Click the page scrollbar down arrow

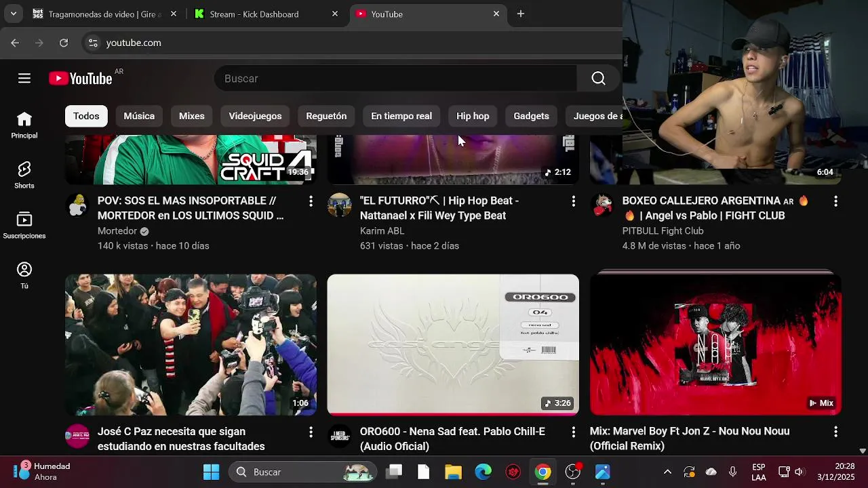click(x=863, y=451)
